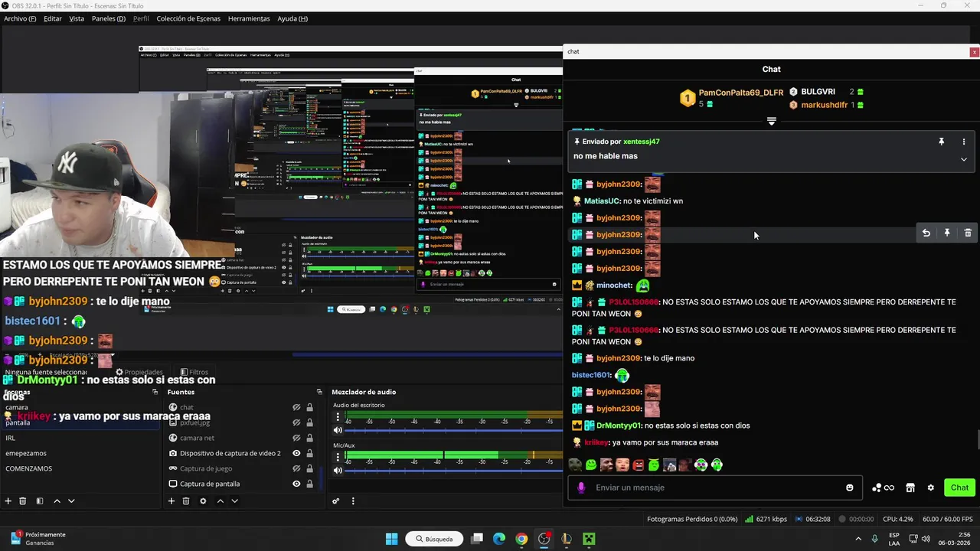Open the Herramientas menu
This screenshot has width=980, height=551.
click(249, 18)
